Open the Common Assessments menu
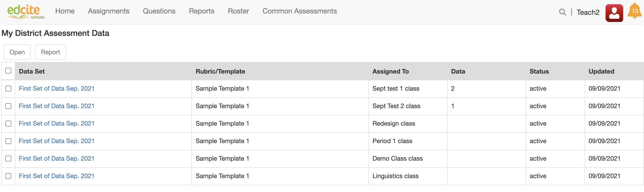The image size is (644, 192). point(300,11)
